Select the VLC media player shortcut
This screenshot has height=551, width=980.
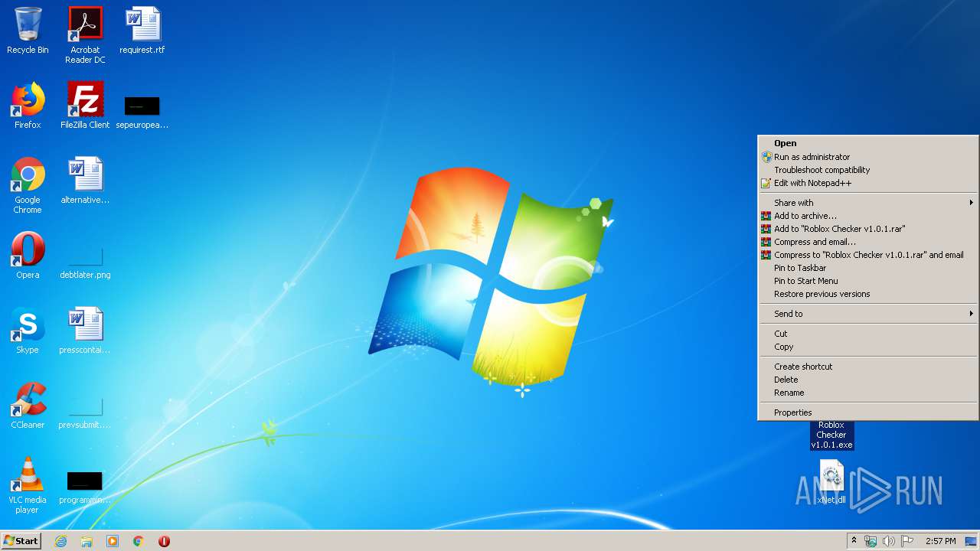pyautogui.click(x=28, y=485)
